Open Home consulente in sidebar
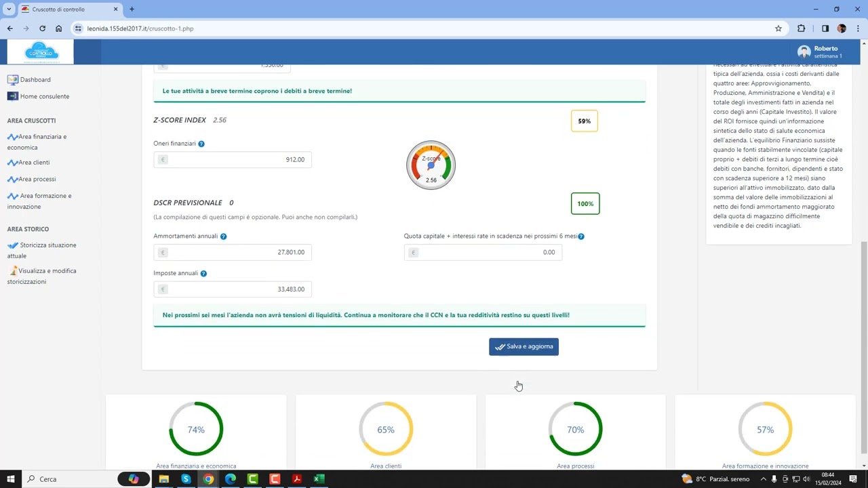Viewport: 868px width, 488px height. [44, 96]
